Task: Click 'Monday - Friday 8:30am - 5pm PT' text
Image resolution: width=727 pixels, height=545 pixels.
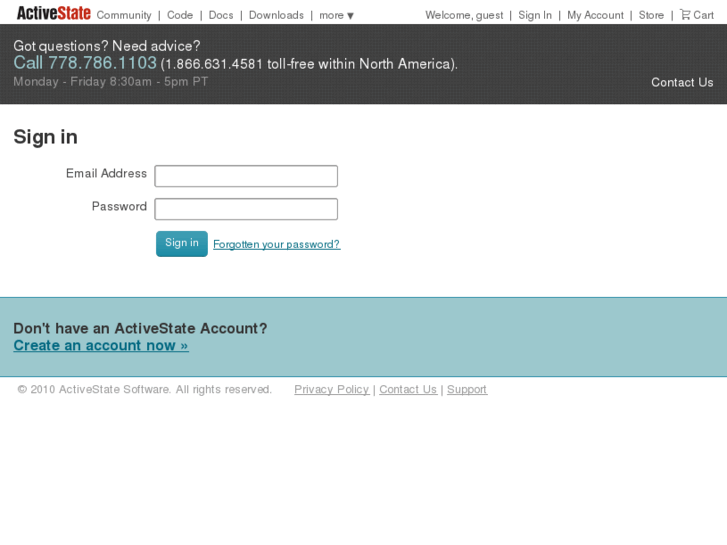Action: tap(110, 82)
